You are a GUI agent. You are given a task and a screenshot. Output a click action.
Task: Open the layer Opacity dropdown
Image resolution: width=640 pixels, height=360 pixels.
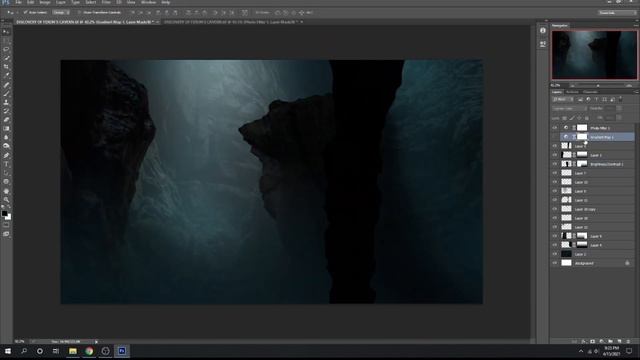[619, 109]
